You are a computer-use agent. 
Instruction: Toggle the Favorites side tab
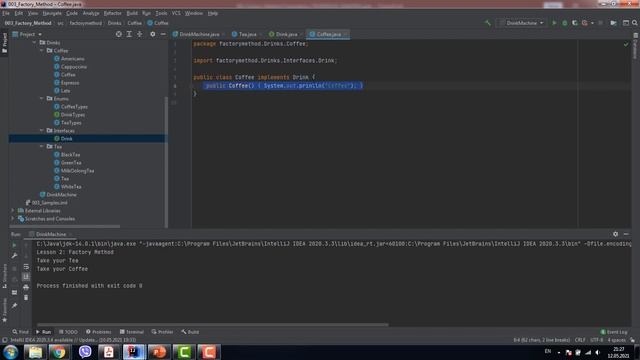(x=4, y=310)
